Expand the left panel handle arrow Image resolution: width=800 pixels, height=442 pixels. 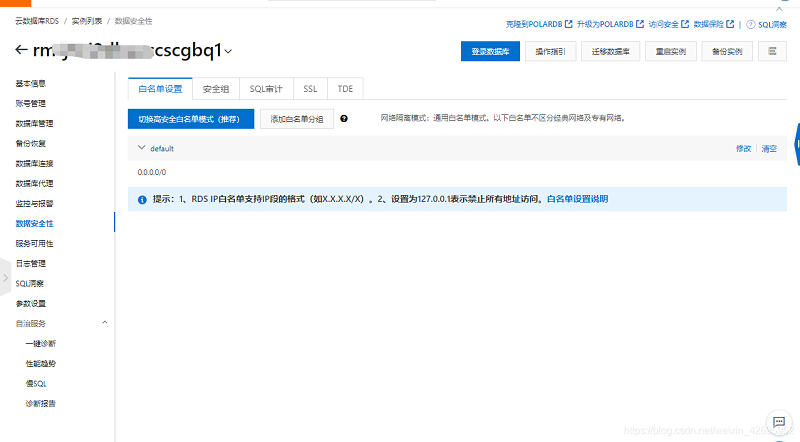pyautogui.click(x=5, y=278)
